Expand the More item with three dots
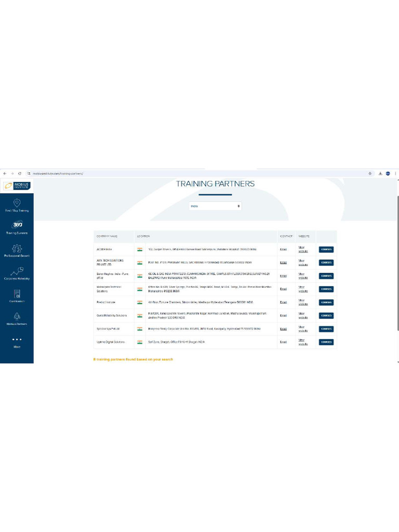The width and height of the screenshot is (399, 532). 17,342
